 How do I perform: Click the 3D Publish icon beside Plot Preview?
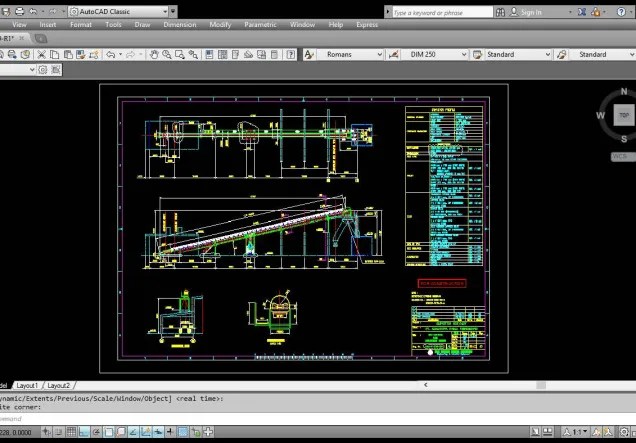(x=25, y=54)
